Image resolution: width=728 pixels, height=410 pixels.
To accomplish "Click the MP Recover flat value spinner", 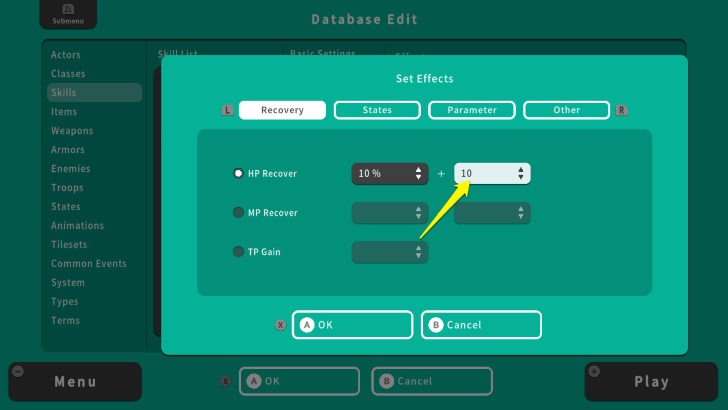I will click(x=492, y=213).
